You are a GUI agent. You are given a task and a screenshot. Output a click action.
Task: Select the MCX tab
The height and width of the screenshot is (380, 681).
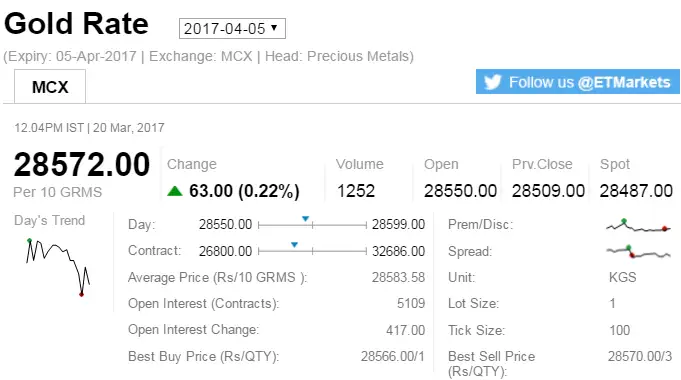click(50, 87)
